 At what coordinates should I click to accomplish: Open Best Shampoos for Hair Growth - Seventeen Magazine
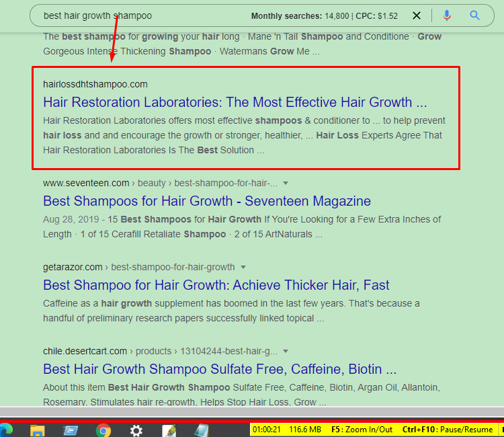click(x=206, y=201)
